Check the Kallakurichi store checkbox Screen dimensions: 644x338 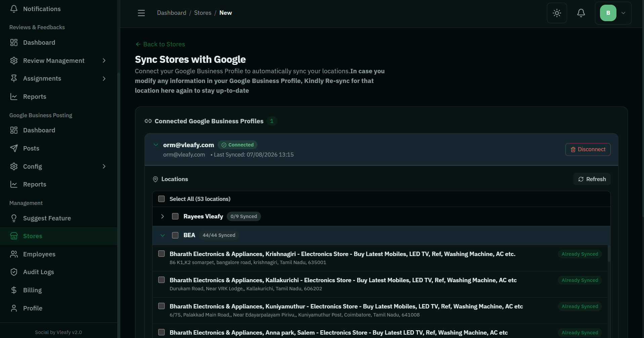tap(162, 280)
